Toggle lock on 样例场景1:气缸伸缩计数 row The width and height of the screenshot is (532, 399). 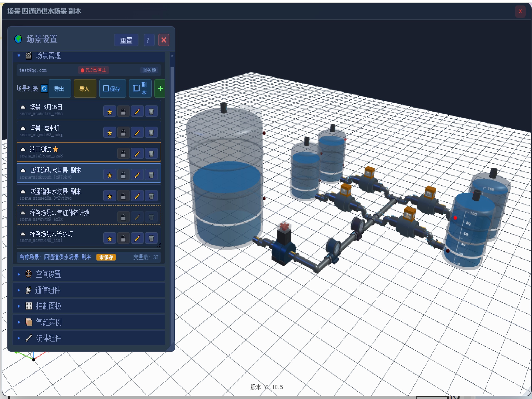(123, 217)
